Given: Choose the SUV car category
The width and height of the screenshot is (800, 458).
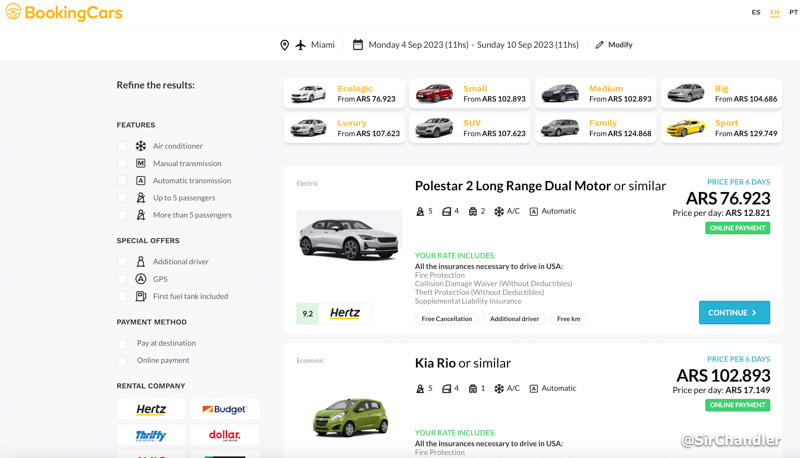Looking at the screenshot, I should (x=470, y=128).
